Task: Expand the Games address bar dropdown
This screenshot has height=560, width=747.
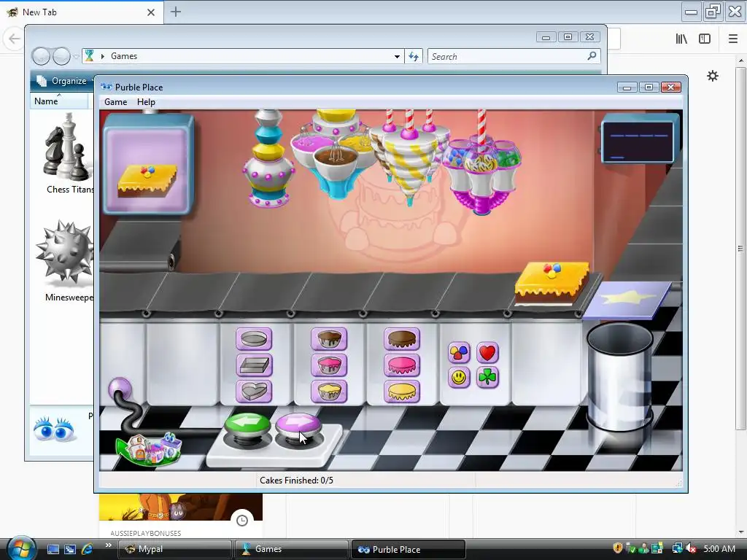Action: pyautogui.click(x=397, y=57)
